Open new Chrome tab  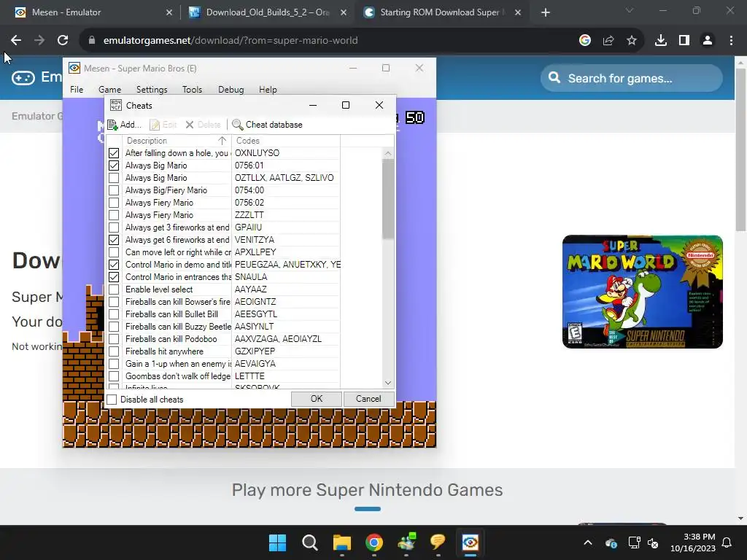coord(546,12)
